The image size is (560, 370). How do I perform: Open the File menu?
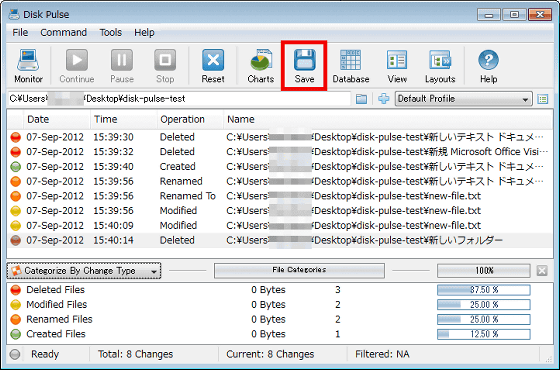(x=20, y=32)
